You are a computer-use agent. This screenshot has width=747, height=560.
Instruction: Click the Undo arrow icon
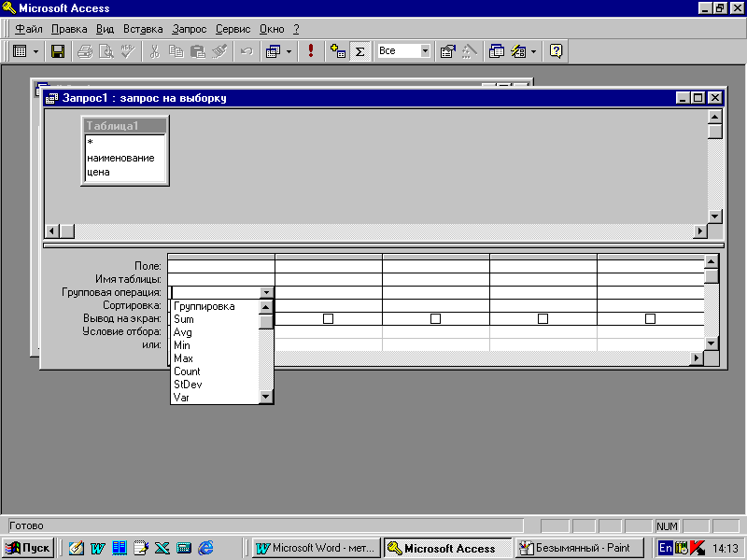pyautogui.click(x=247, y=51)
